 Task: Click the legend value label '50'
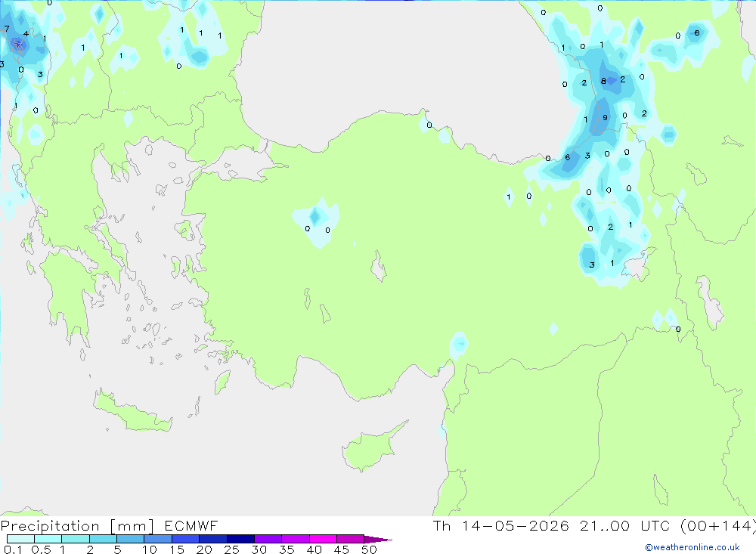pos(369,549)
